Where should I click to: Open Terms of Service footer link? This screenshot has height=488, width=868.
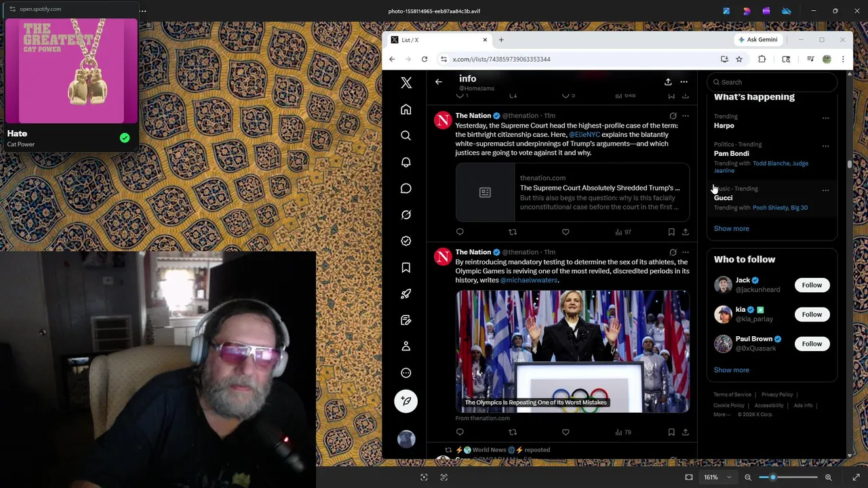[732, 394]
